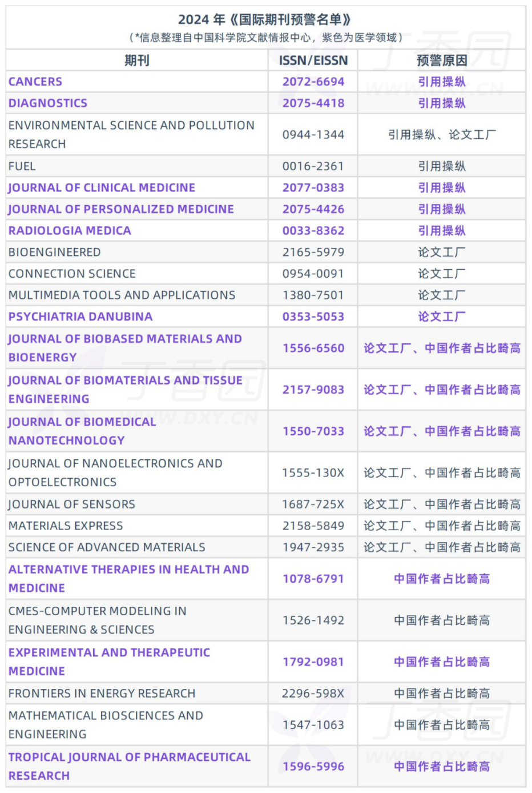Click FRONTIERS IN ENERGY RESEARCH

pos(102,694)
